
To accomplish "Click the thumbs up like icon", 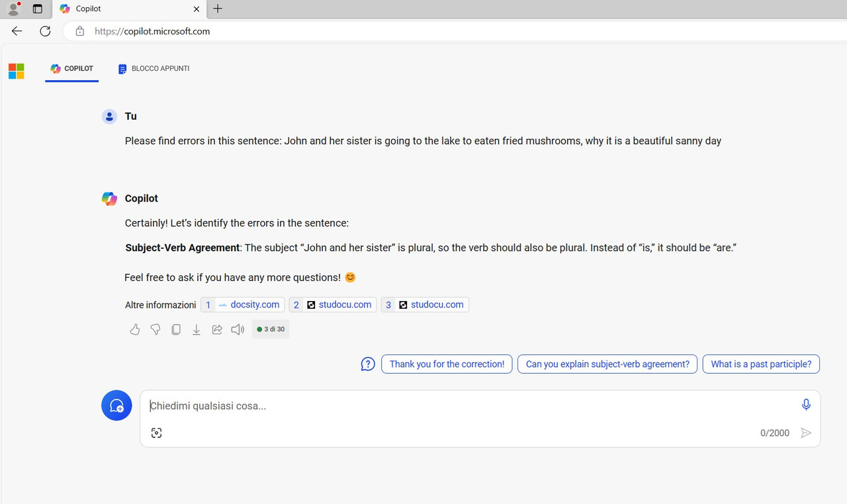I will [x=135, y=329].
